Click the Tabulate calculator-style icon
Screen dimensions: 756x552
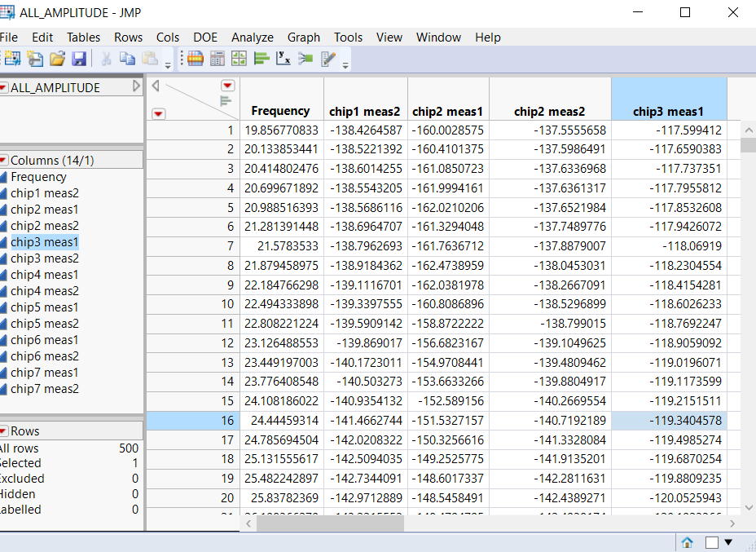point(218,59)
